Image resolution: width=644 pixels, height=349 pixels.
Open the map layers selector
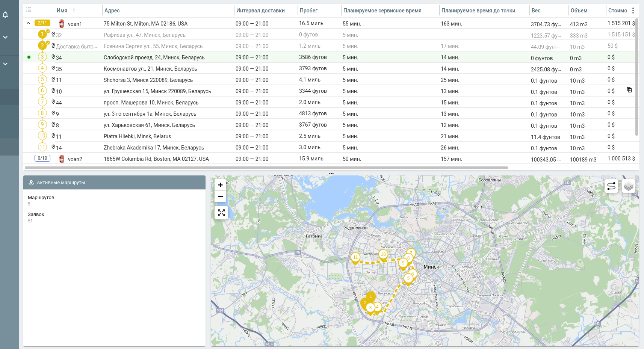tap(629, 186)
